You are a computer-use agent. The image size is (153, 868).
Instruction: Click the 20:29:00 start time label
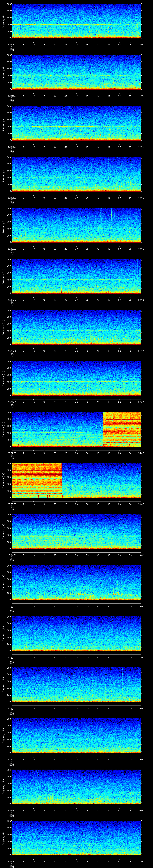[x=12, y=810]
